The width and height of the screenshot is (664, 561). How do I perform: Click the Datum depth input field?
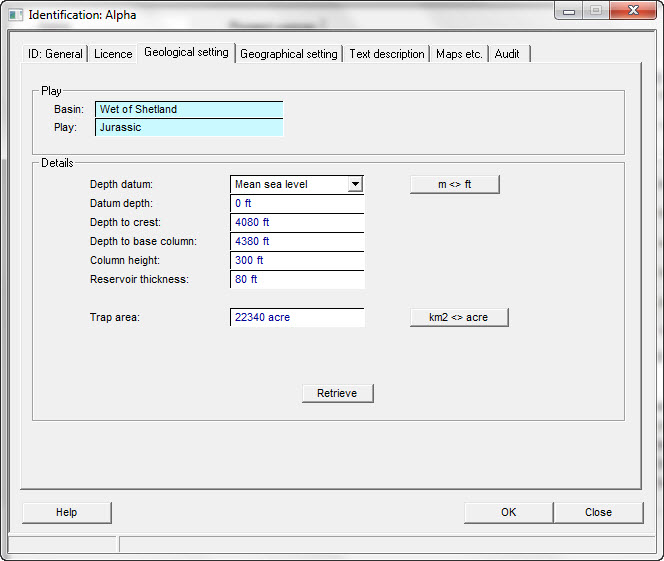pos(297,203)
